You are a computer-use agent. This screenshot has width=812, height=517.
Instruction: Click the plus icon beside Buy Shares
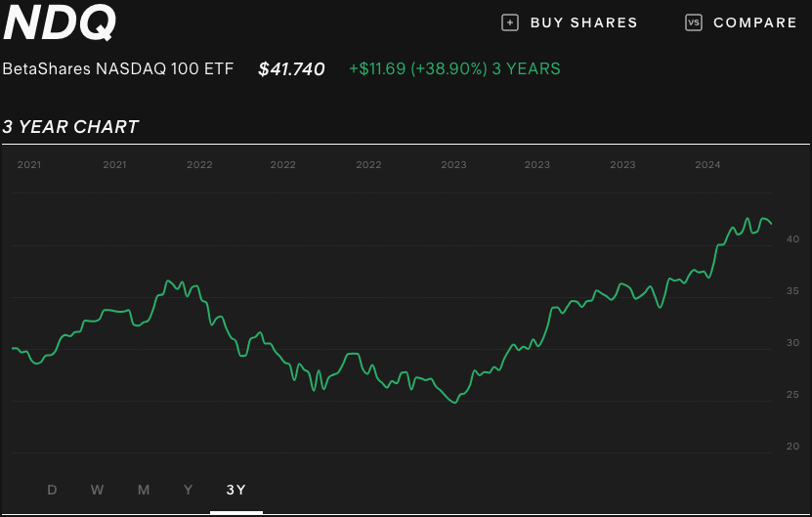509,22
